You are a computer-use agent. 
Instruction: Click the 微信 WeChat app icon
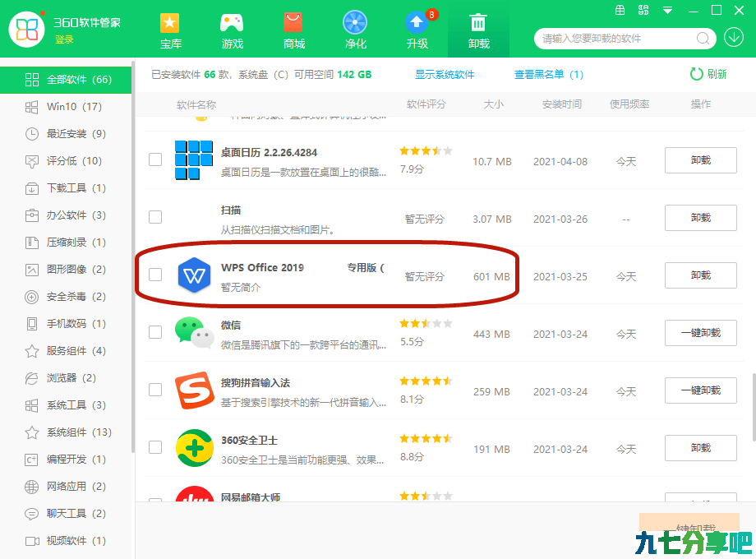[194, 332]
